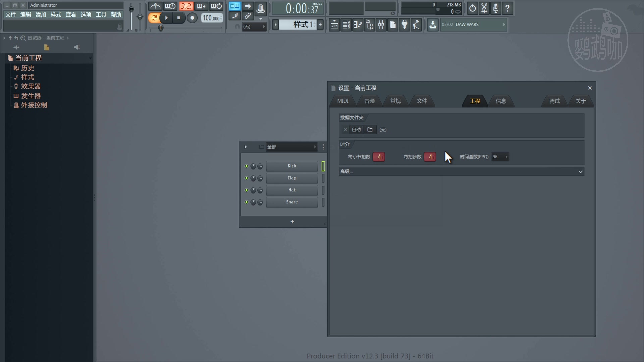Viewport: 644px width, 362px height.
Task: Enable the Clap channel selector light
Action: click(246, 178)
